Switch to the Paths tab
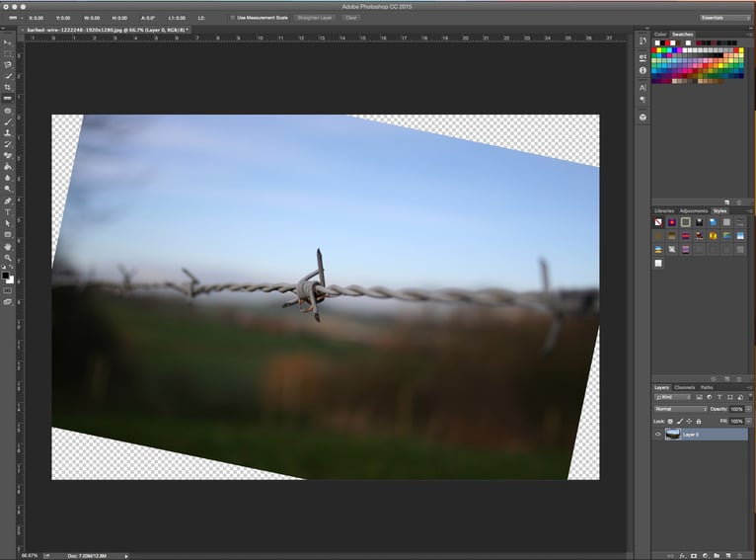756x560 pixels. [x=707, y=387]
